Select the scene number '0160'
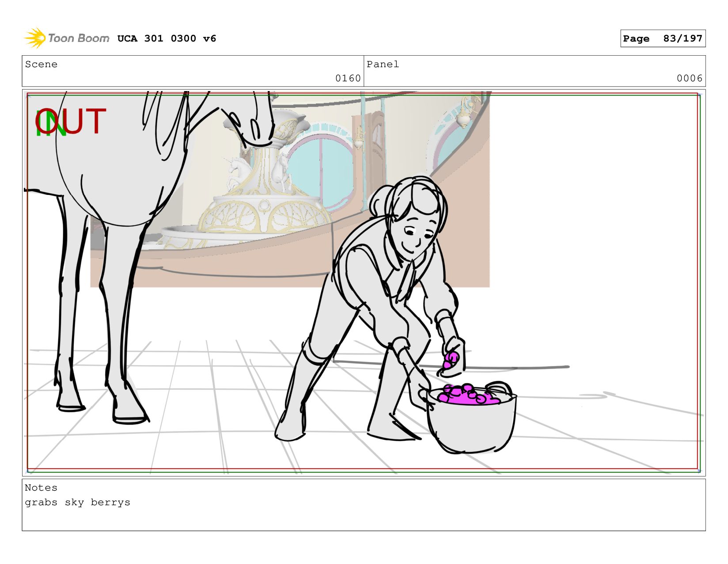 [x=348, y=78]
